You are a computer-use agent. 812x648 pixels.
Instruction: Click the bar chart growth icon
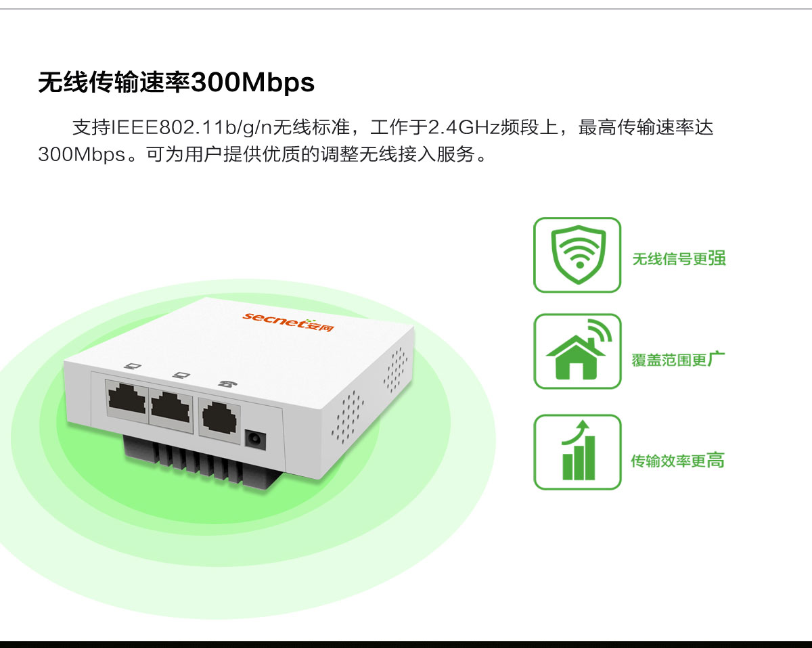point(577,452)
